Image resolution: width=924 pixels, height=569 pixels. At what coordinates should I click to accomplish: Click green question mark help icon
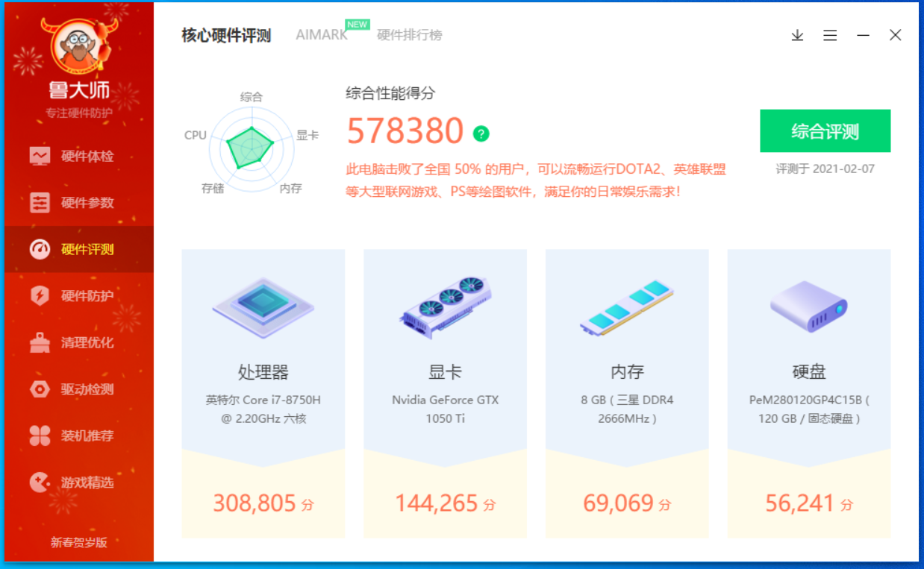[481, 133]
